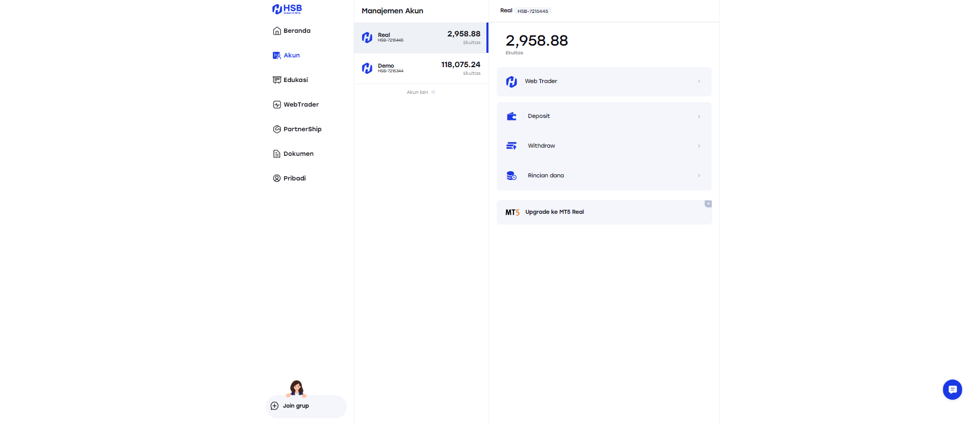Viewport: 980px width, 425px height.
Task: Open the Pribadi profile icon
Action: 277,178
